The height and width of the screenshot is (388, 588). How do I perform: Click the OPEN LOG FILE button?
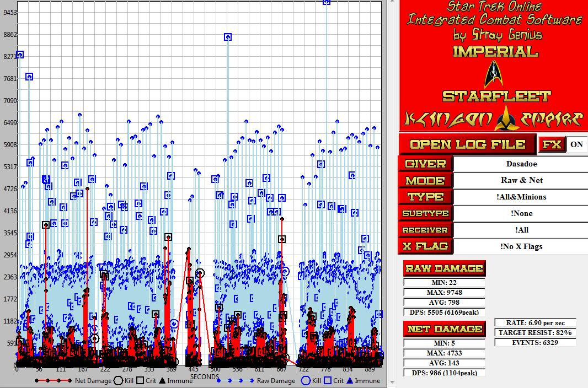[467, 144]
